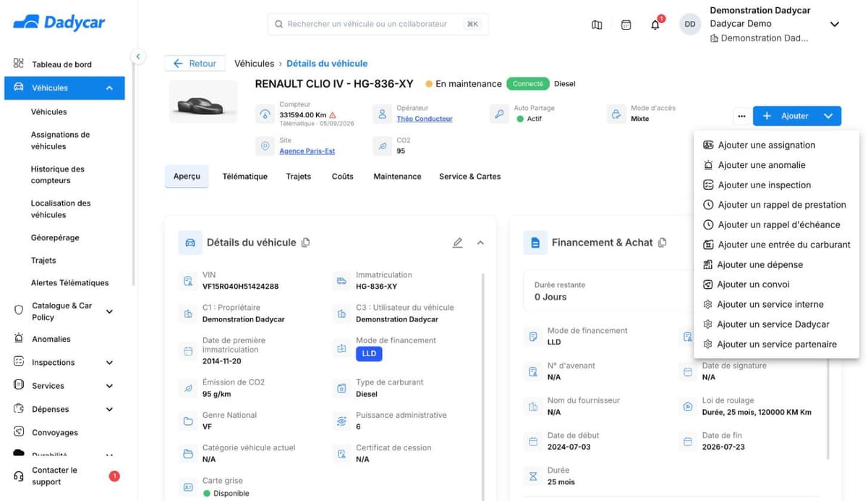Click the three-dots more options button

[x=741, y=116]
